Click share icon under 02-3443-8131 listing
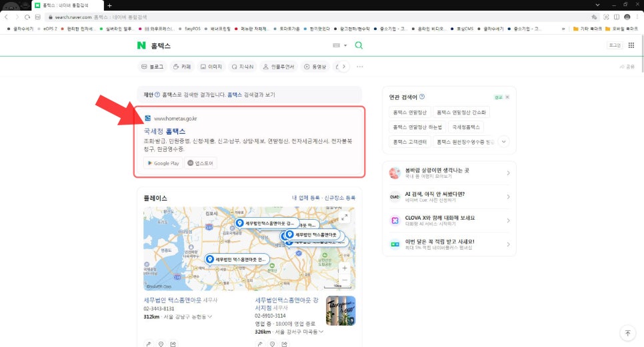The width and height of the screenshot is (644, 347). tap(173, 344)
